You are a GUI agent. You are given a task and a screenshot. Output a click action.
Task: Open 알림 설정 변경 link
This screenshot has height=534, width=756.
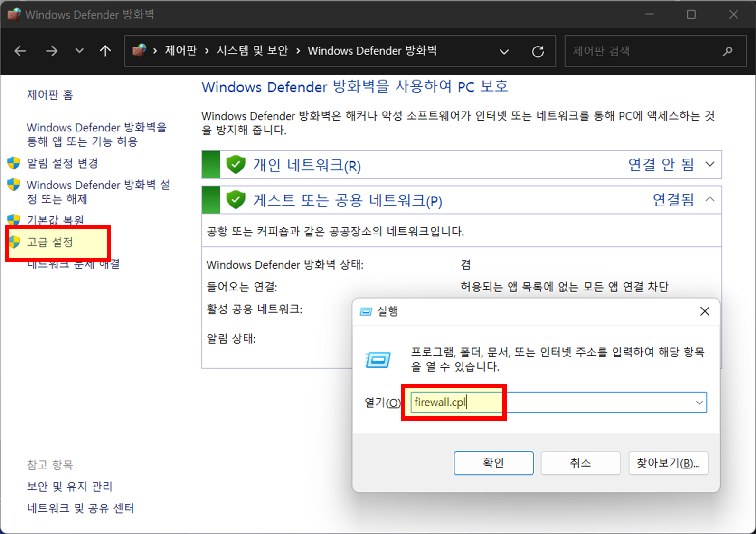[x=62, y=163]
